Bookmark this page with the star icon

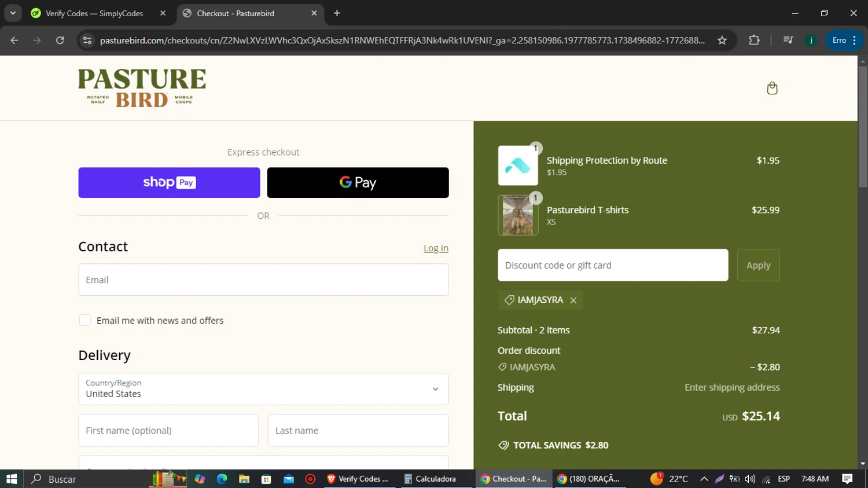(722, 40)
